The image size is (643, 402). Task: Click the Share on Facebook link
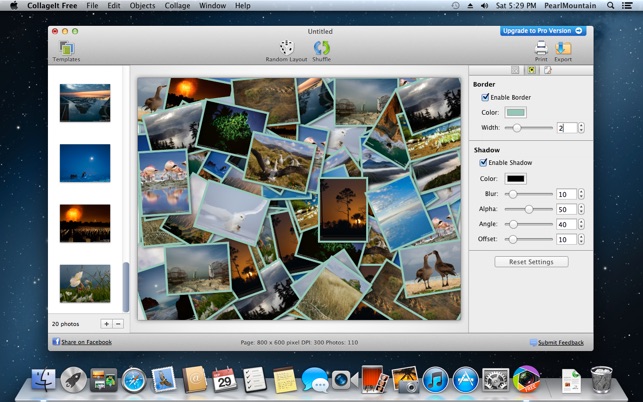tap(85, 342)
